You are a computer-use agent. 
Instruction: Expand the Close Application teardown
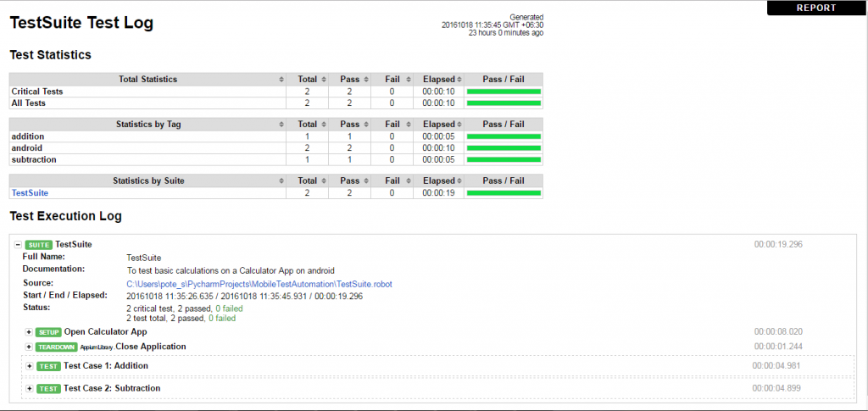tap(29, 347)
